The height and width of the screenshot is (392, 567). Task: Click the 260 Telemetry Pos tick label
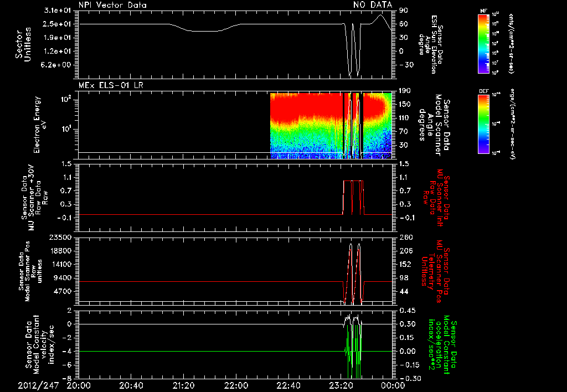405,238
